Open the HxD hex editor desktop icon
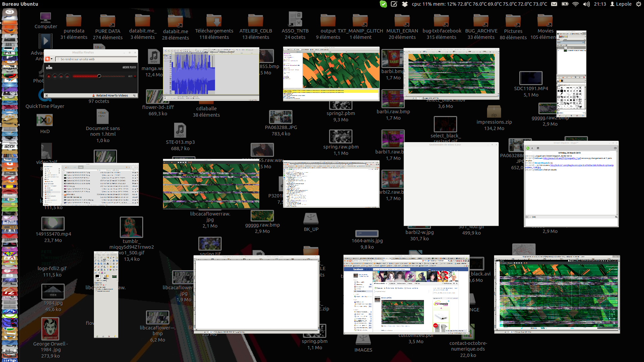 45,120
